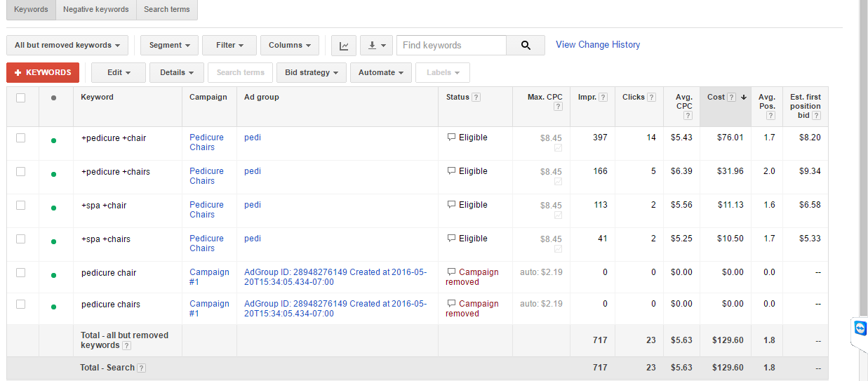This screenshot has width=868, height=381.
Task: Sort the table by Cost column header
Action: [x=716, y=98]
